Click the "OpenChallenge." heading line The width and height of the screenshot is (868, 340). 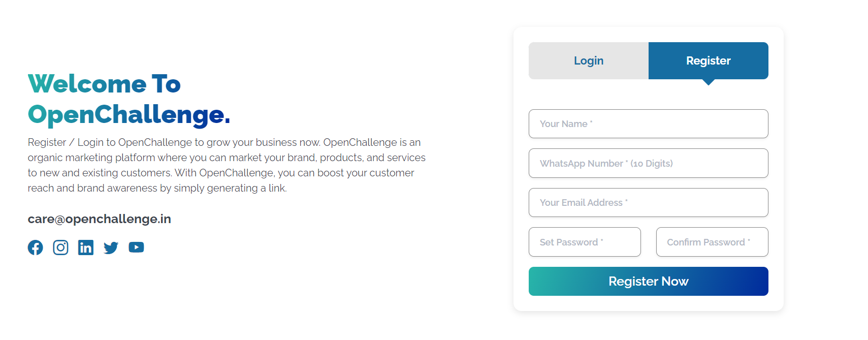129,114
